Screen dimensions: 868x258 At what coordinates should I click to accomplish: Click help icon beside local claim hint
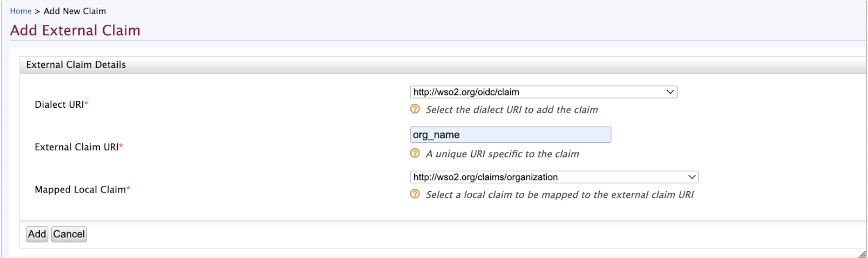(x=415, y=194)
